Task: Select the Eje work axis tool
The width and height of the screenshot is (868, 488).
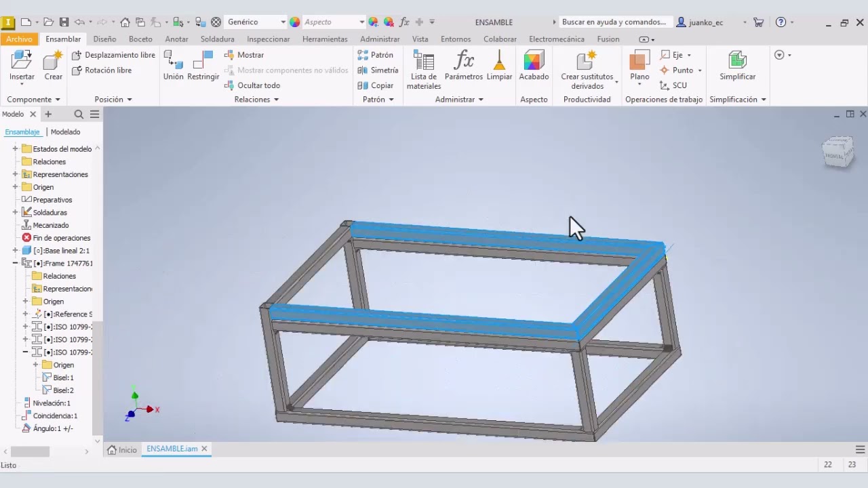Action: click(671, 55)
